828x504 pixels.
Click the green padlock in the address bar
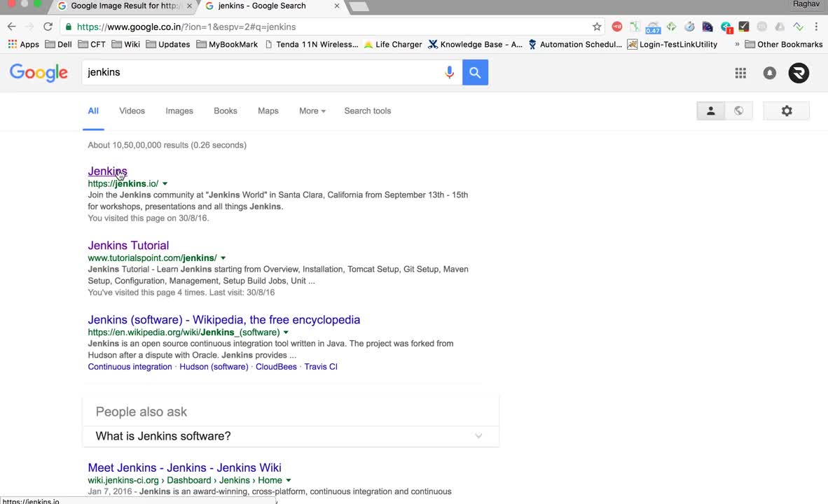[69, 27]
